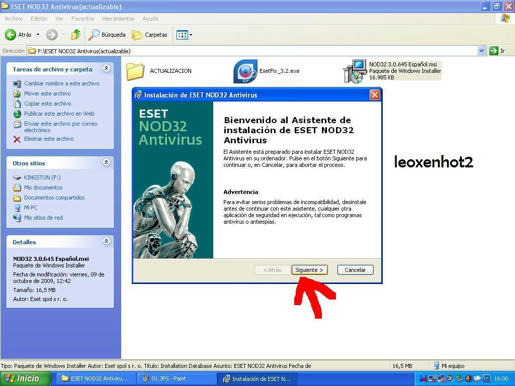Click the address bar path field
515x386 pixels.
(252, 51)
